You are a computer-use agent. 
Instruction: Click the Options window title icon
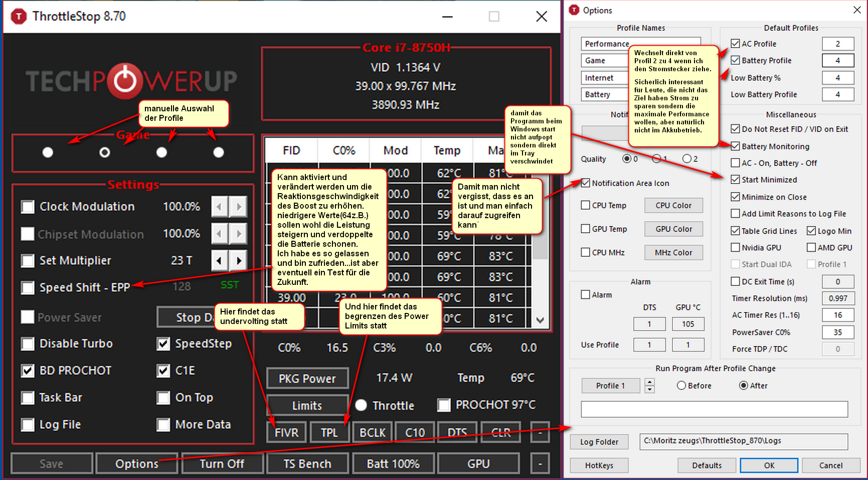click(x=575, y=10)
